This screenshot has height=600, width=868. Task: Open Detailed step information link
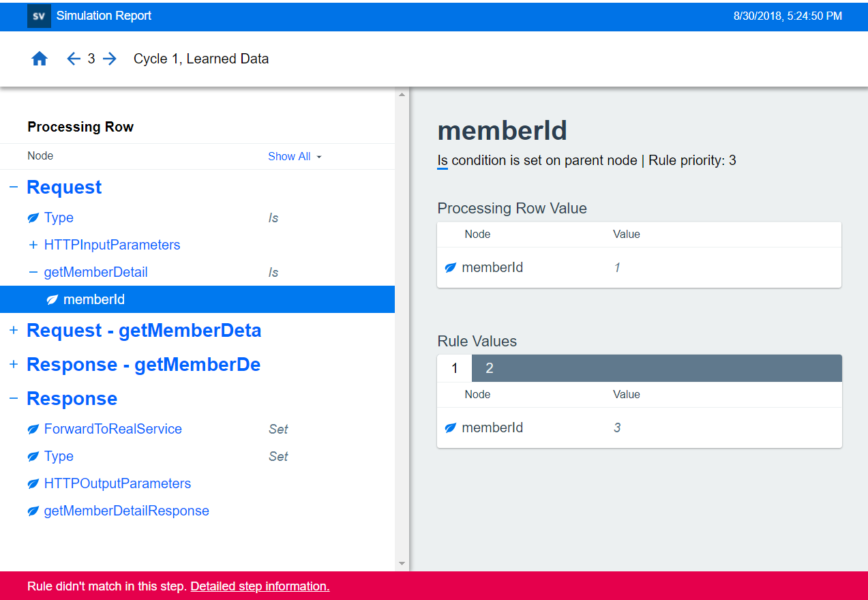pos(260,586)
